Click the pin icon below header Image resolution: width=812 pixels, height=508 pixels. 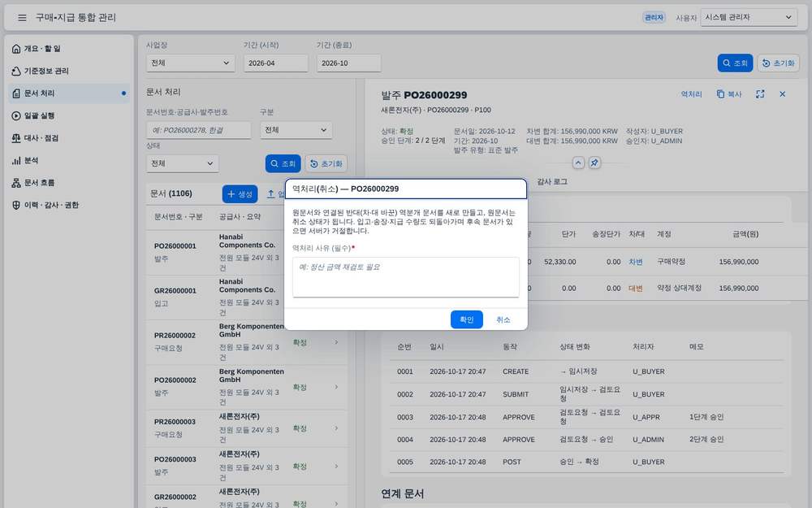[594, 163]
